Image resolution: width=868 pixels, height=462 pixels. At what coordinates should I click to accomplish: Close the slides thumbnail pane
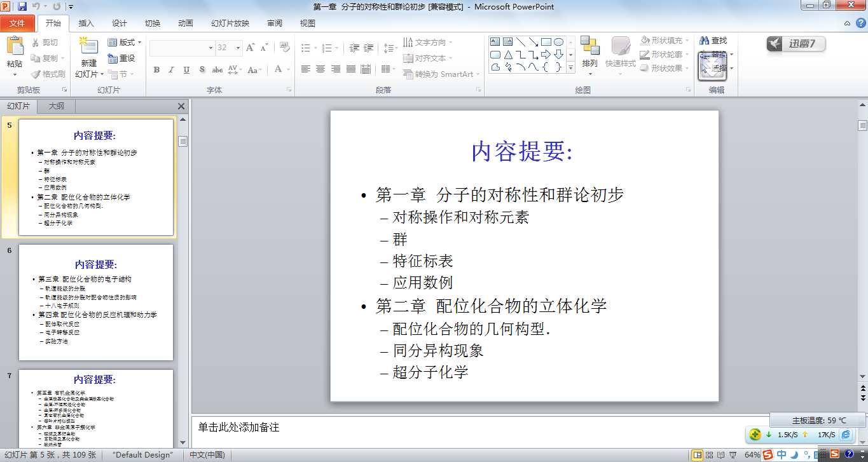(x=181, y=107)
